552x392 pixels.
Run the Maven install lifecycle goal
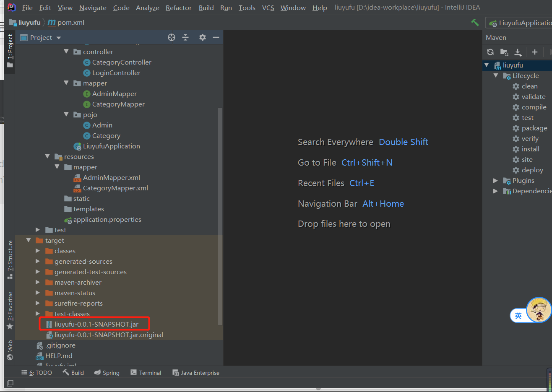point(530,149)
